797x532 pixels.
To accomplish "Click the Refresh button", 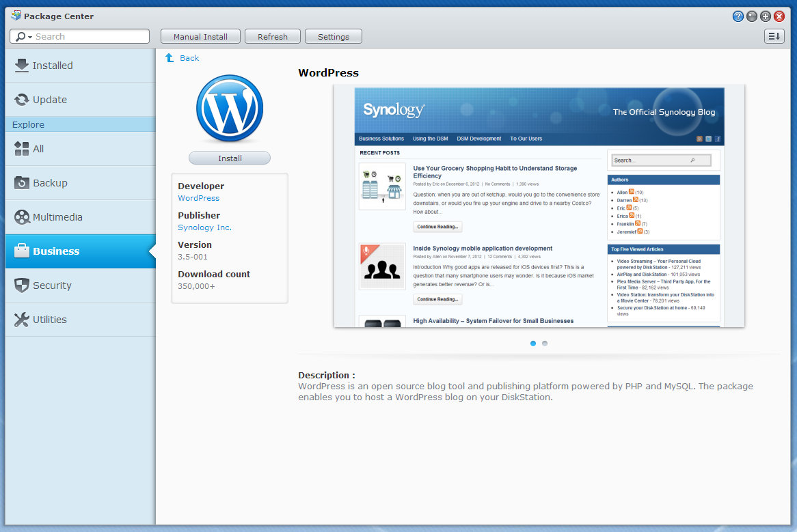I will coord(273,37).
